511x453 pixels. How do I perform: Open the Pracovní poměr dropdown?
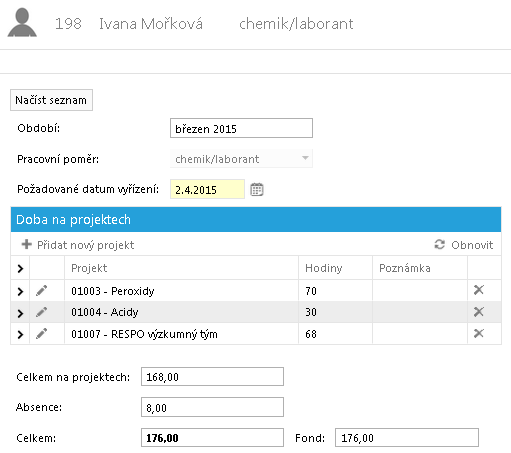[241, 159]
